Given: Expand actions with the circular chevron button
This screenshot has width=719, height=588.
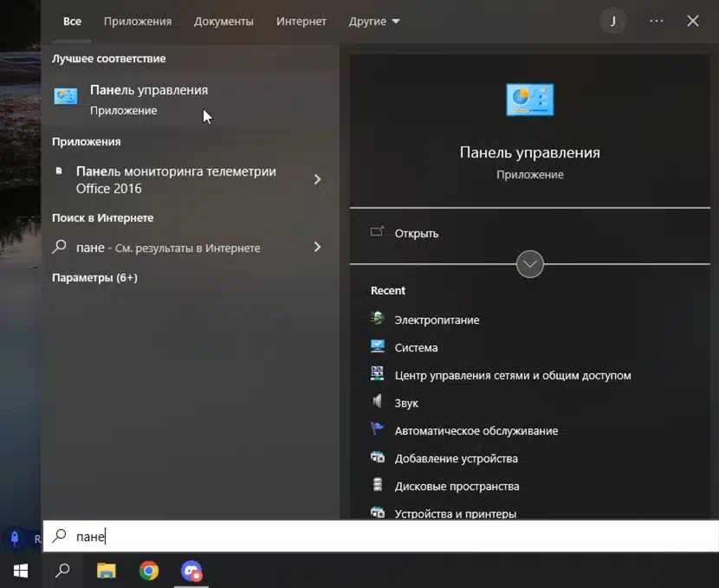Looking at the screenshot, I should (529, 264).
